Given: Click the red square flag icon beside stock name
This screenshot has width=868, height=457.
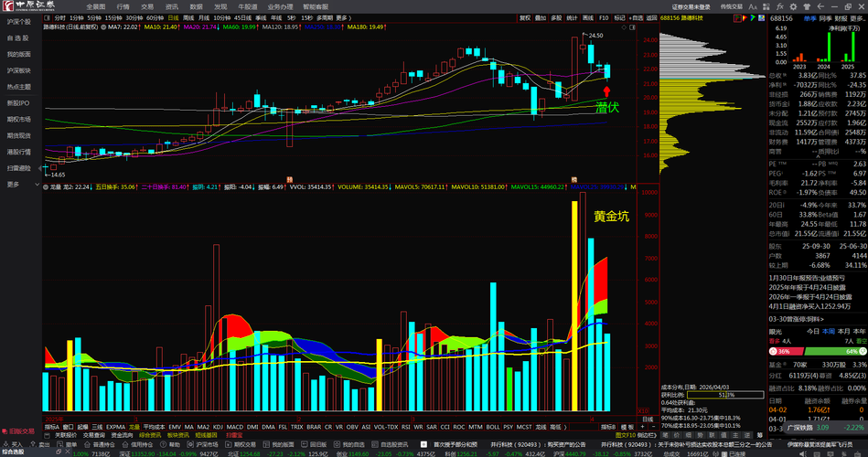Looking at the screenshot, I should [737, 18].
